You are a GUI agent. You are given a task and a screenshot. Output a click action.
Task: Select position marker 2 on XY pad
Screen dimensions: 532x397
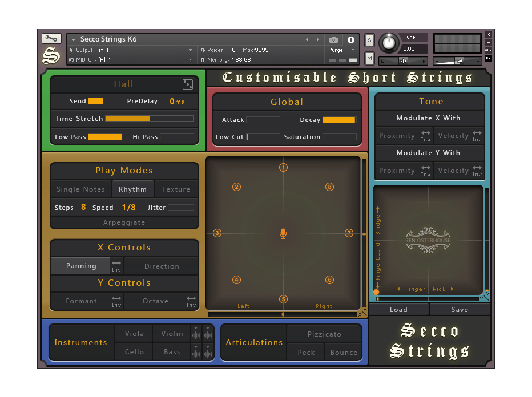point(236,187)
